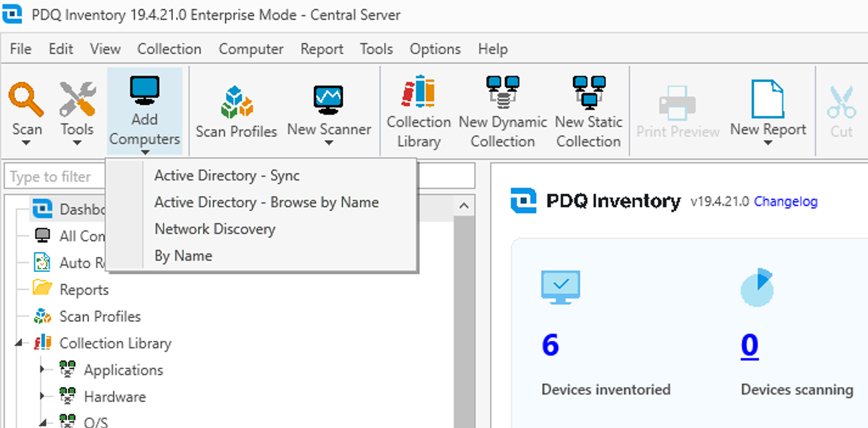Open the New Scanner dropdown arrow
The height and width of the screenshot is (428, 868).
[329, 143]
